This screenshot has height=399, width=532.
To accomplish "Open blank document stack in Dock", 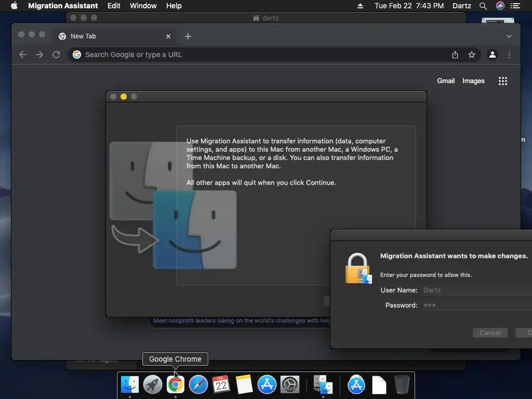I will click(379, 385).
